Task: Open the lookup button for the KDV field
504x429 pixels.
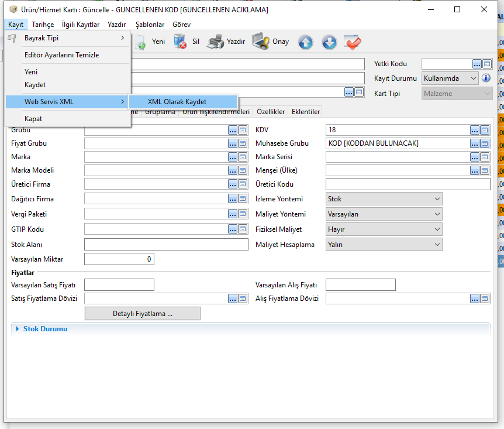Action: pos(475,130)
